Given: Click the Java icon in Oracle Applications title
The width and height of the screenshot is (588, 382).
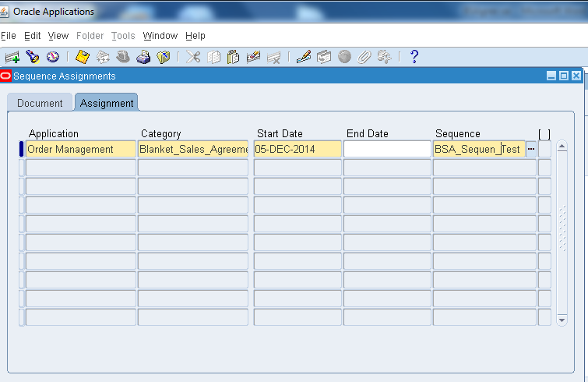Looking at the screenshot, I should pos(4,12).
